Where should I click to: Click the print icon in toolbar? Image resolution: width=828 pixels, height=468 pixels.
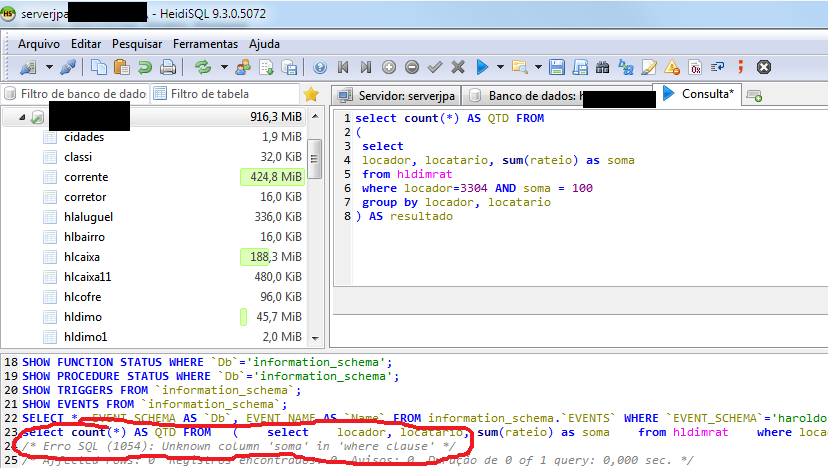168,67
